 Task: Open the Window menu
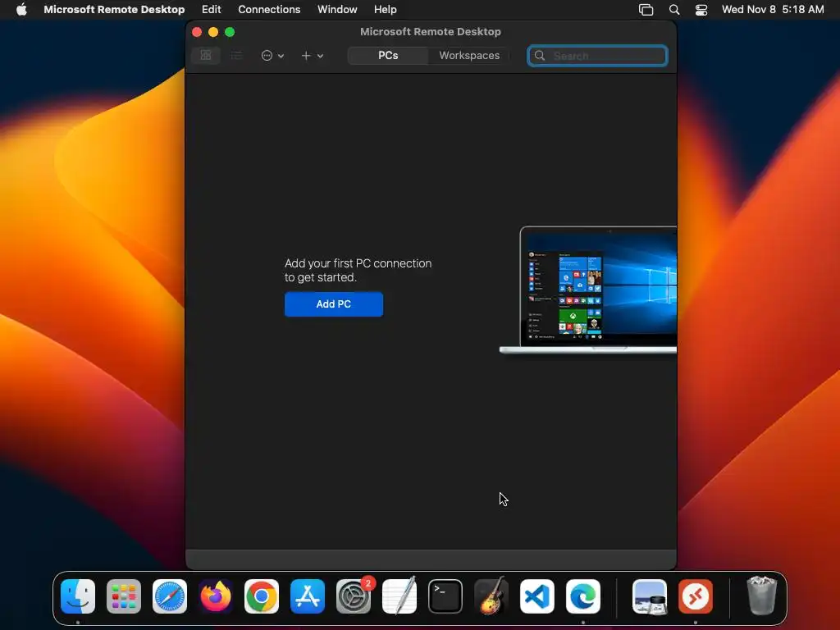337,10
